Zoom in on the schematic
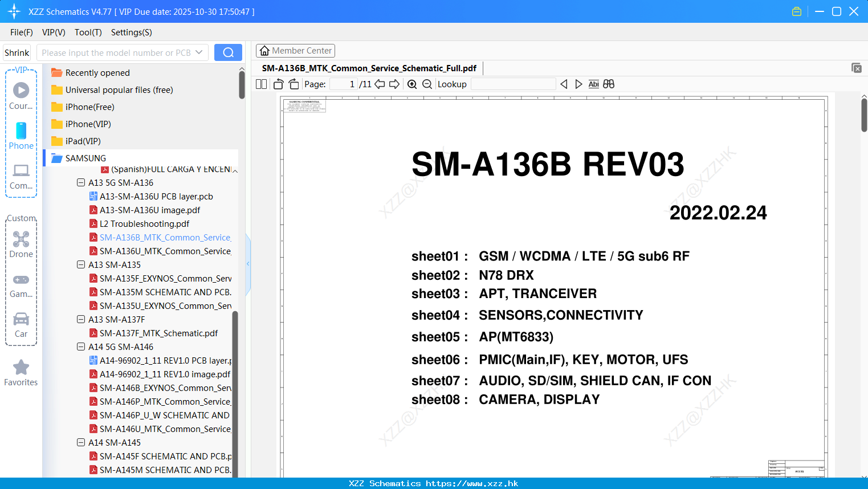This screenshot has height=489, width=868. tap(412, 84)
